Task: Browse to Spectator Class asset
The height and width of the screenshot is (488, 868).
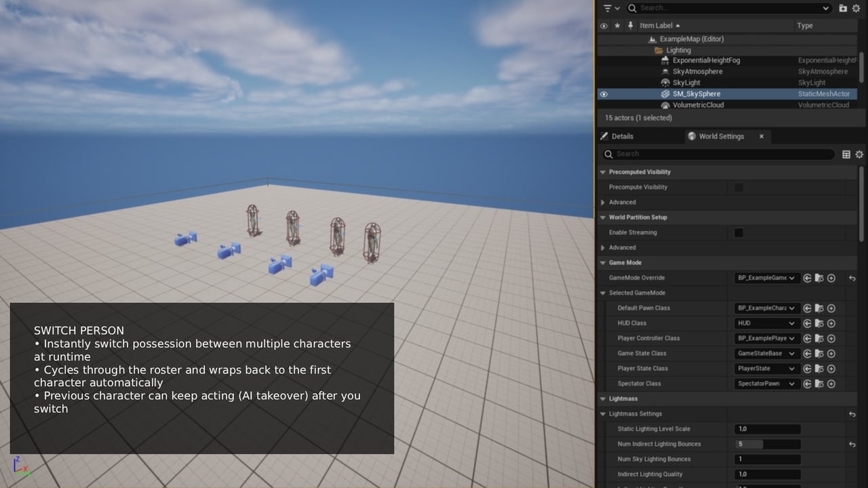Action: (819, 384)
